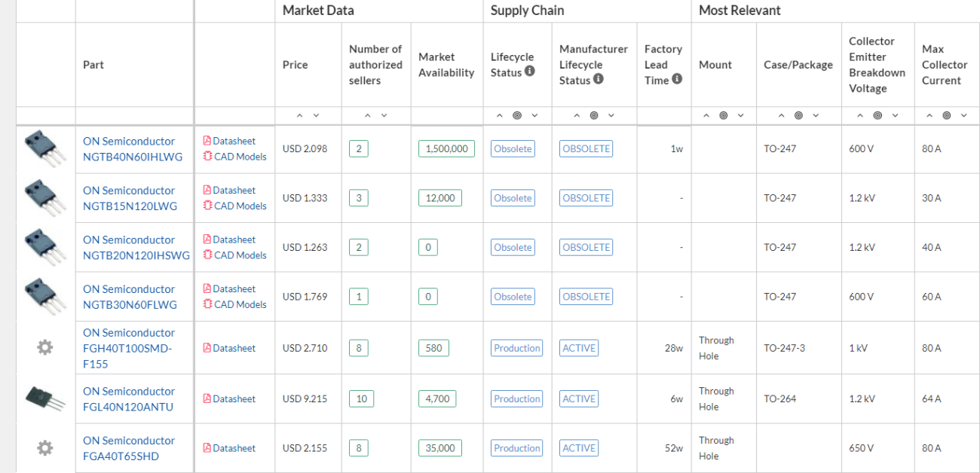This screenshot has height=473, width=980.
Task: Sort Case/Package descending with down arrow
Action: pos(816,115)
